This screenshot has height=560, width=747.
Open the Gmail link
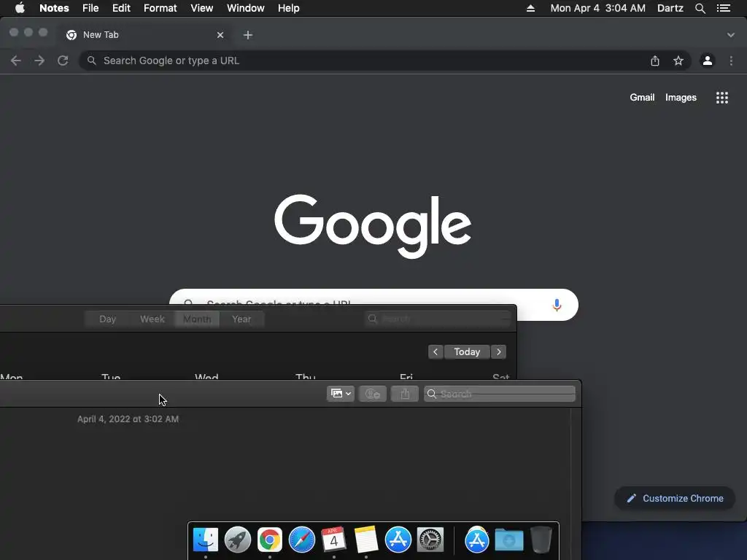click(x=642, y=98)
